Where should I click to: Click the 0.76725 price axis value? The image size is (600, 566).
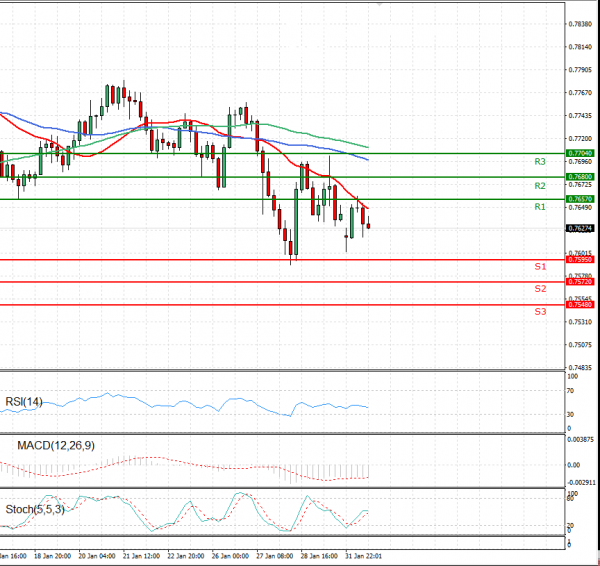coord(580,184)
